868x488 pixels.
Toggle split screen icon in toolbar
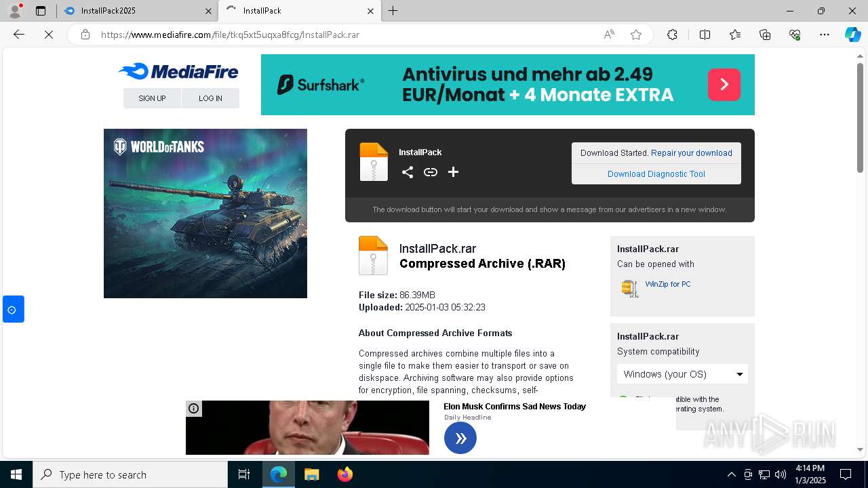(705, 35)
